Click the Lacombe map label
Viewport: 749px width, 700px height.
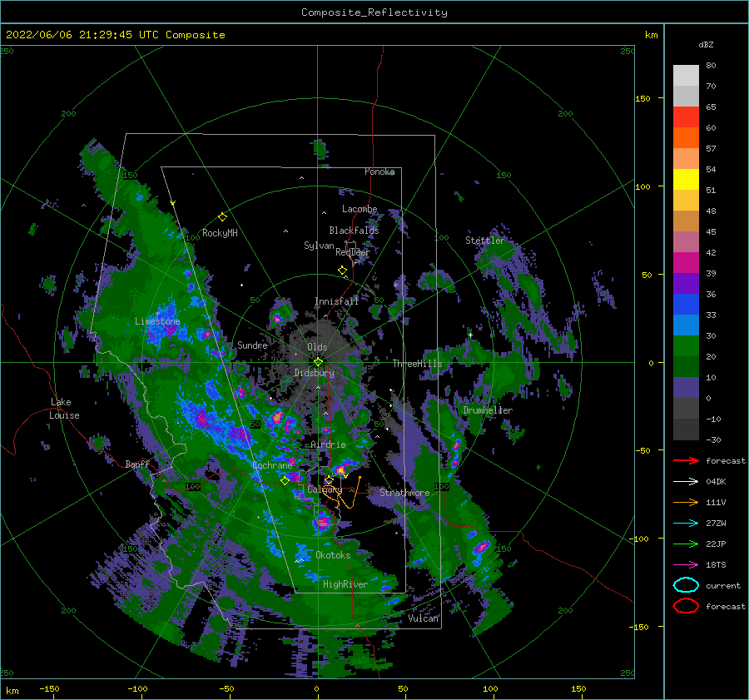[360, 209]
